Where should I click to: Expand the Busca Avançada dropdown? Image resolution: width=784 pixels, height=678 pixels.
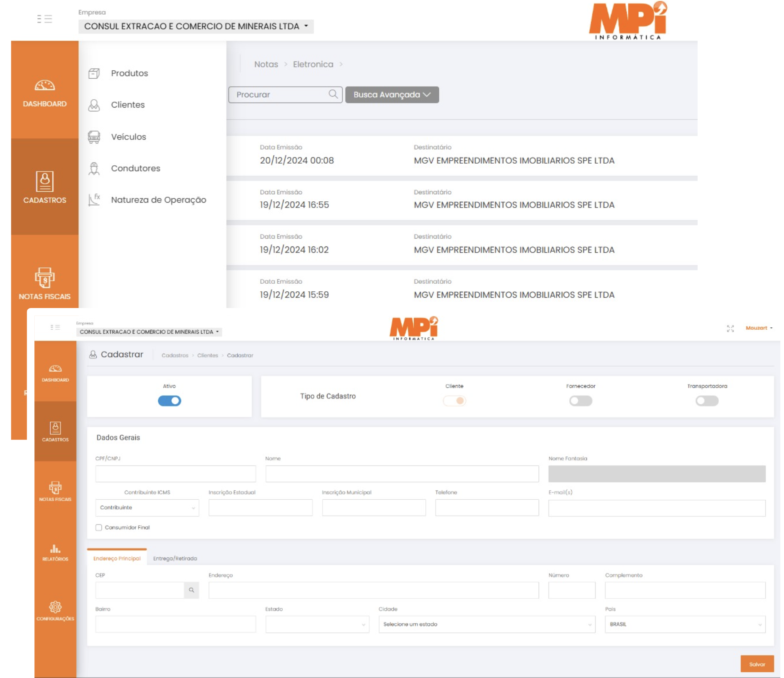tap(392, 95)
